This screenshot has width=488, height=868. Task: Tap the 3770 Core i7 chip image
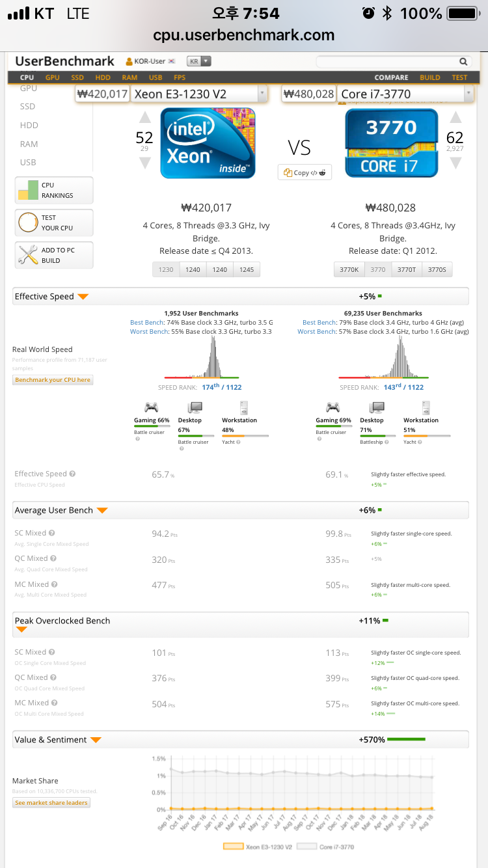tap(392, 143)
